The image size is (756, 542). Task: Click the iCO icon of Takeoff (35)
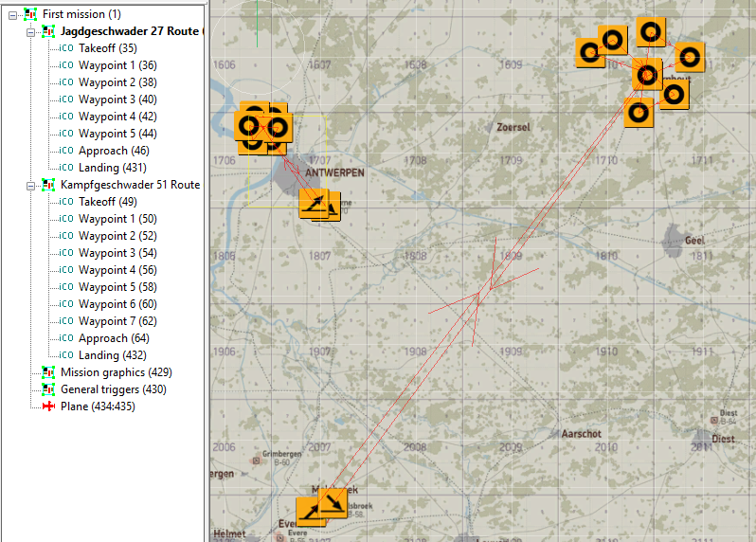[x=66, y=48]
